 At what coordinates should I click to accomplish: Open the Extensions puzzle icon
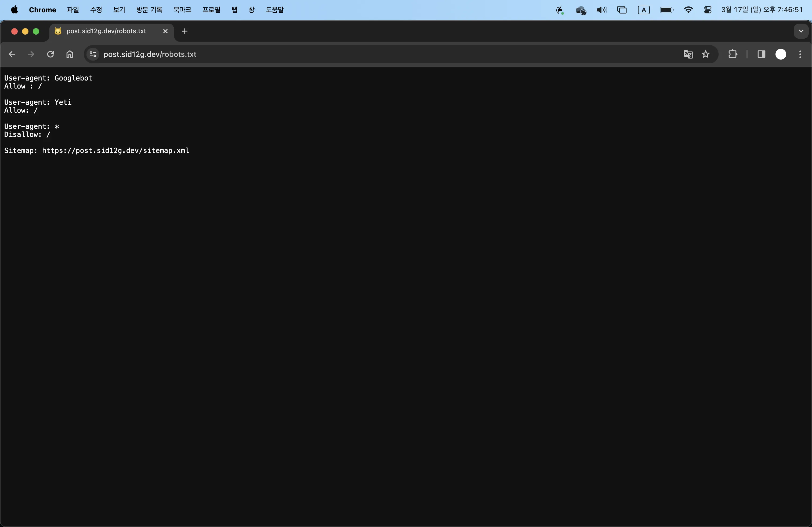[x=733, y=54]
